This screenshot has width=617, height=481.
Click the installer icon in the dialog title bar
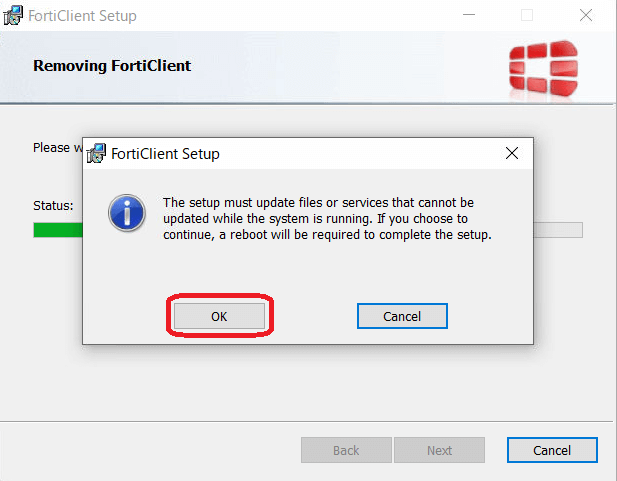tap(97, 154)
